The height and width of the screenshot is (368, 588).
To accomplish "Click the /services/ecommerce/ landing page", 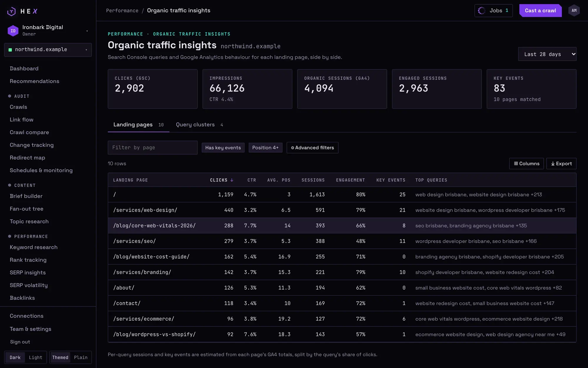I will [x=143, y=319].
